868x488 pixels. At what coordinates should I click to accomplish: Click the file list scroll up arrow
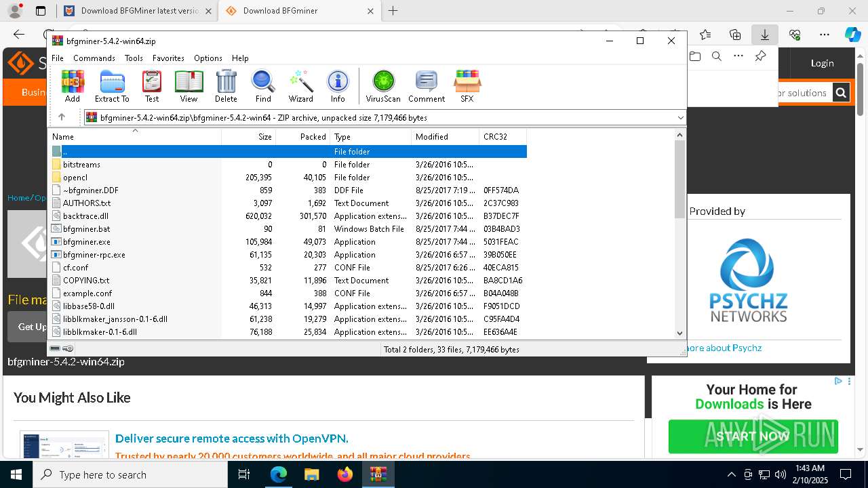(680, 135)
